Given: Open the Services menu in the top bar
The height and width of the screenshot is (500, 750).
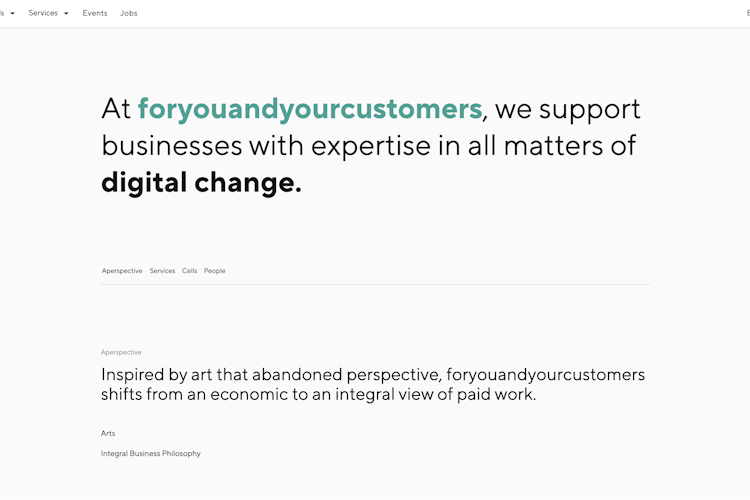Looking at the screenshot, I should pos(43,13).
